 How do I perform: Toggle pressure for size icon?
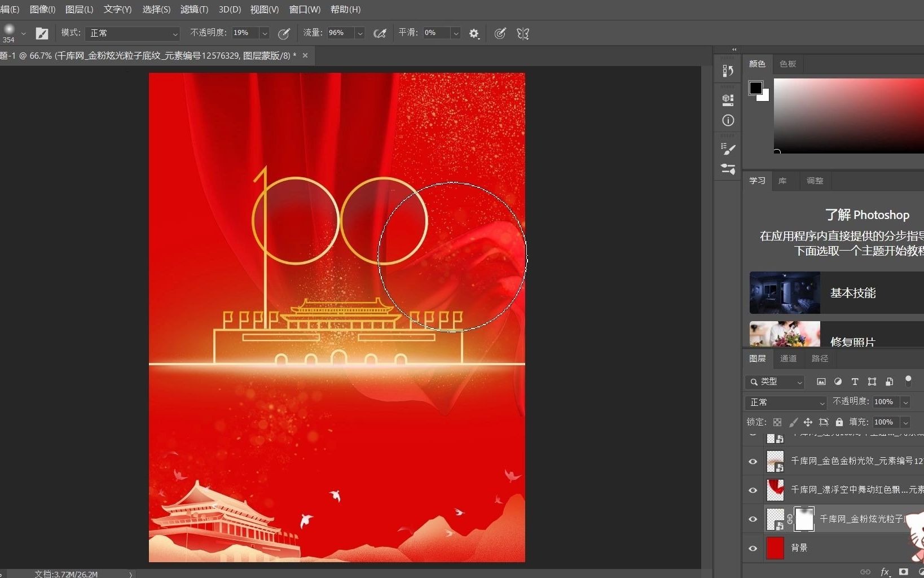click(500, 33)
